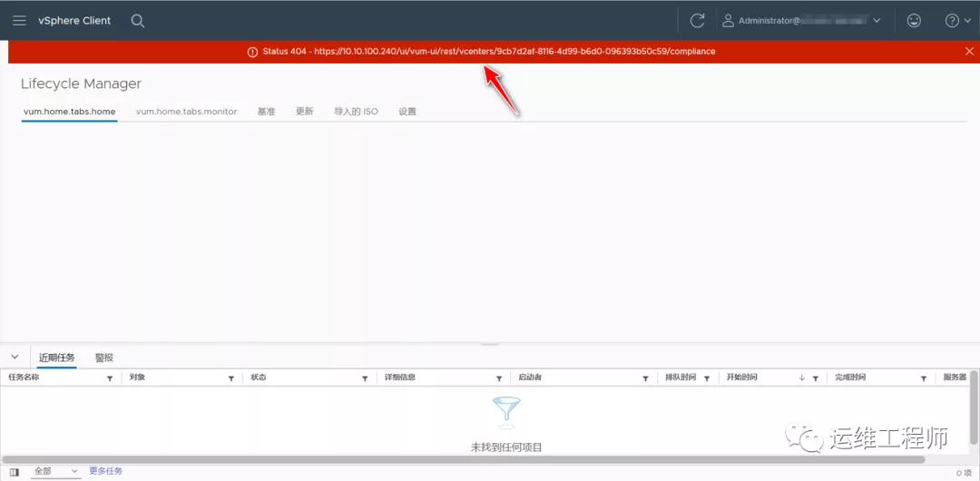Click the horizontal scrollbar in tasks panel
This screenshot has width=980, height=481.
[x=481, y=460]
